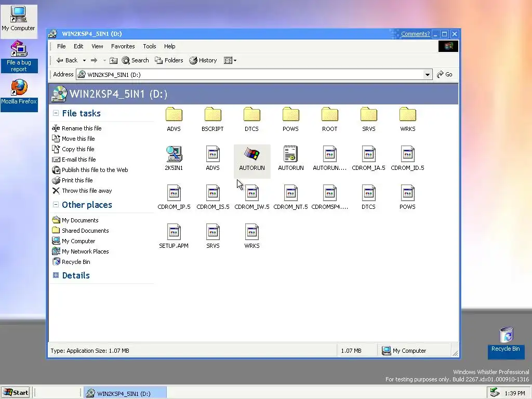The image size is (532, 399).
Task: Open the Start menu
Action: coord(15,393)
